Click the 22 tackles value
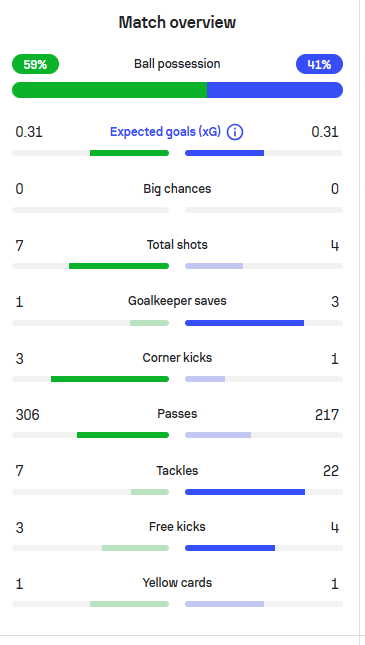365x645 pixels. (331, 471)
